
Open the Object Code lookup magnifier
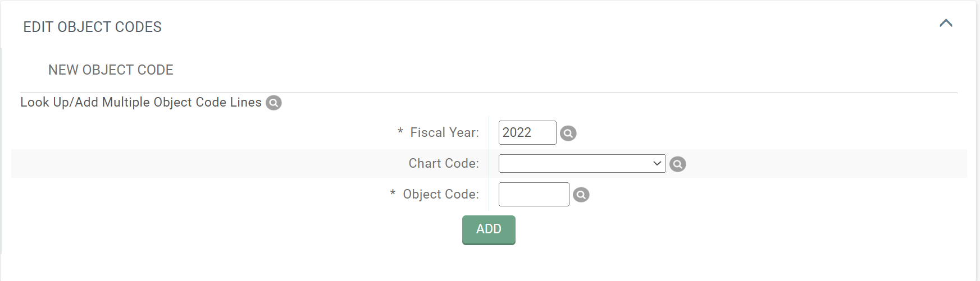(x=581, y=195)
